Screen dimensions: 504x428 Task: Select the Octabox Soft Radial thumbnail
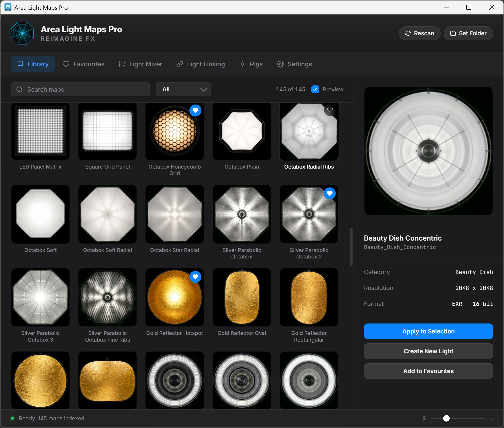point(108,214)
